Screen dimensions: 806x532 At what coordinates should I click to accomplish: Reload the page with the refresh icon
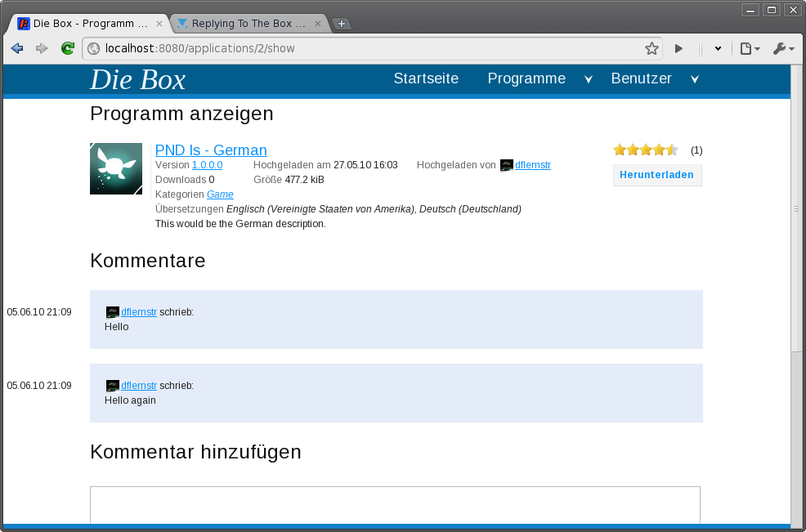tap(68, 49)
